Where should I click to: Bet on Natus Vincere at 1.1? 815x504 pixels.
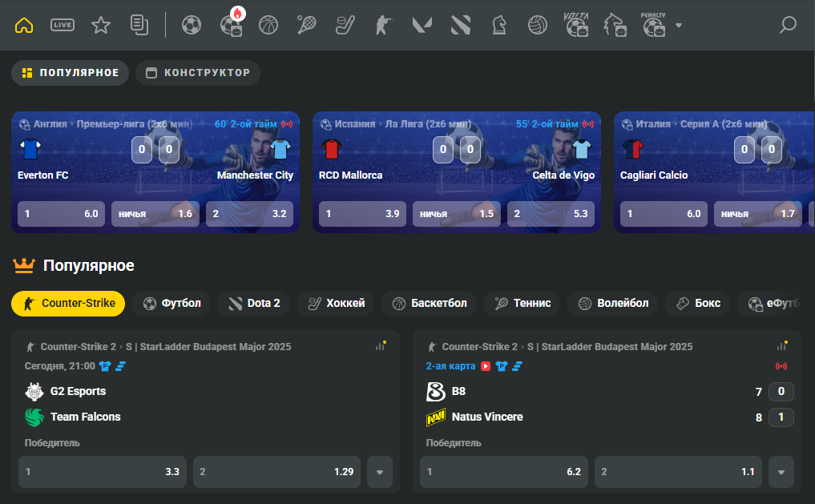coord(678,472)
